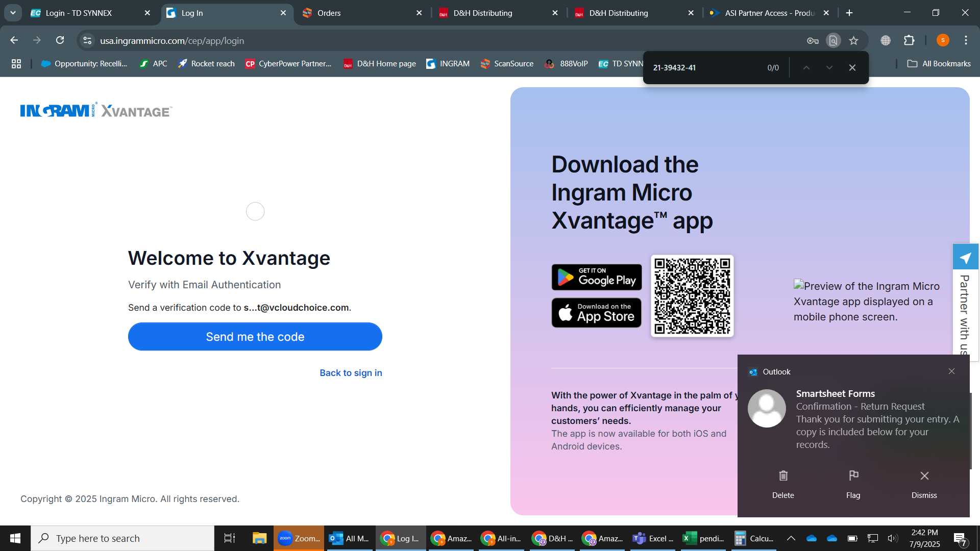Open the Partner with us side tab
Screen dimensions: 980x551
pyautogui.click(x=965, y=303)
